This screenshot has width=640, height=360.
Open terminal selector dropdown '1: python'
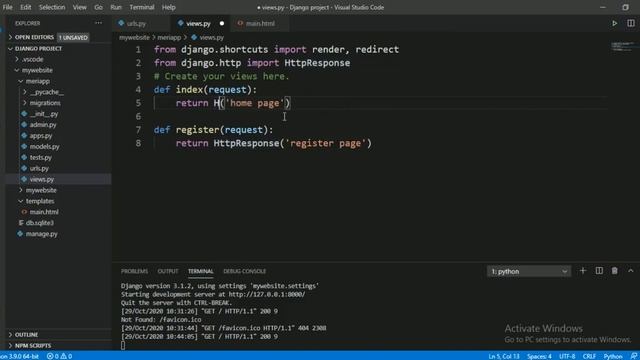pyautogui.click(x=529, y=271)
